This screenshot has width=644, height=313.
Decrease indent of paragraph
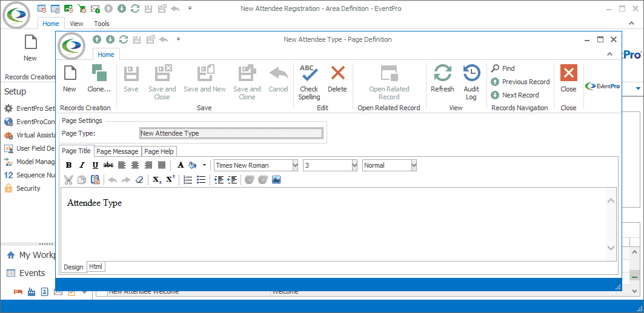(x=232, y=179)
